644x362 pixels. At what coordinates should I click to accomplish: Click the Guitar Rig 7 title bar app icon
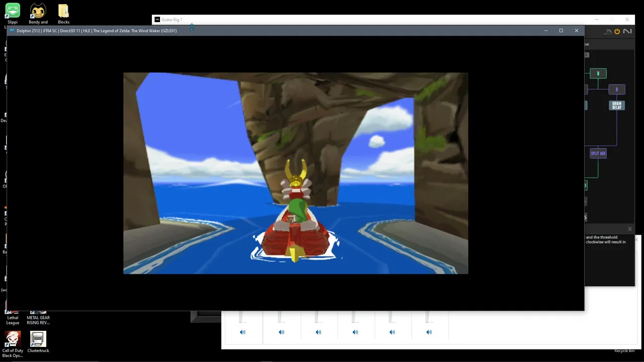point(157,20)
